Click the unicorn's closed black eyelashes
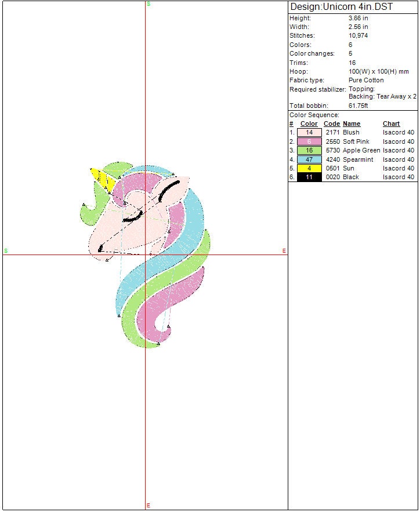 (x=133, y=219)
